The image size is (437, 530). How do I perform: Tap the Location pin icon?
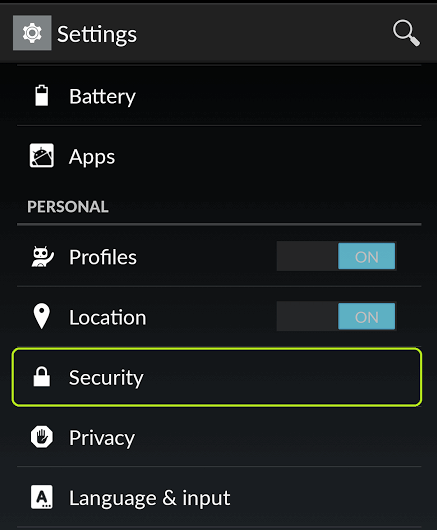point(42,316)
